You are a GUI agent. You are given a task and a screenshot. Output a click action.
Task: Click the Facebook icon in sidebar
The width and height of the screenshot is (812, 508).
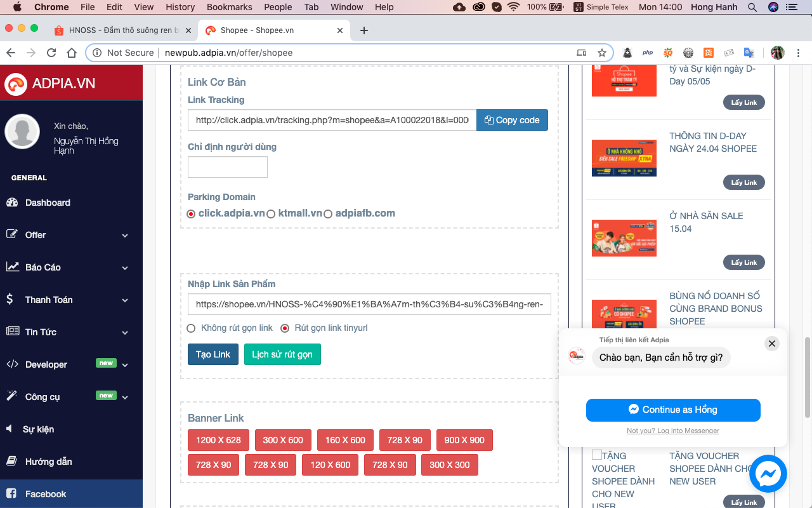click(x=11, y=493)
